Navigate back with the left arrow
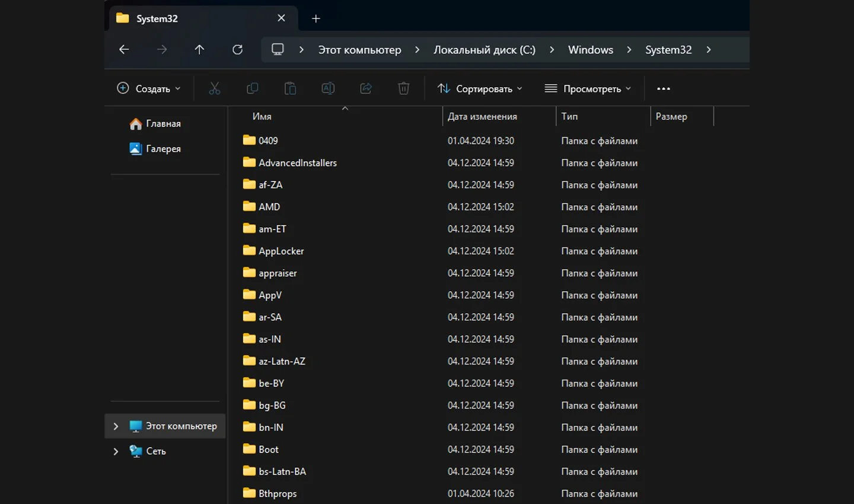The image size is (854, 504). point(124,49)
